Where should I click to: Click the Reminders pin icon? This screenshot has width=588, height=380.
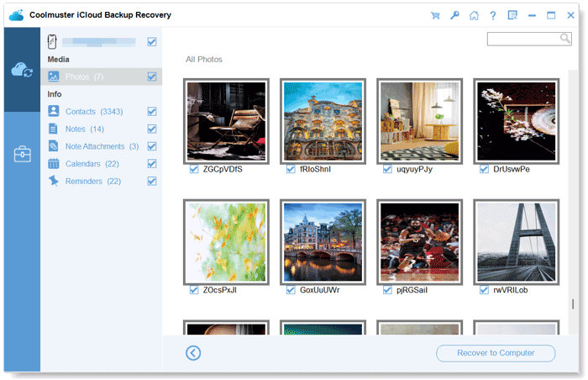54,181
